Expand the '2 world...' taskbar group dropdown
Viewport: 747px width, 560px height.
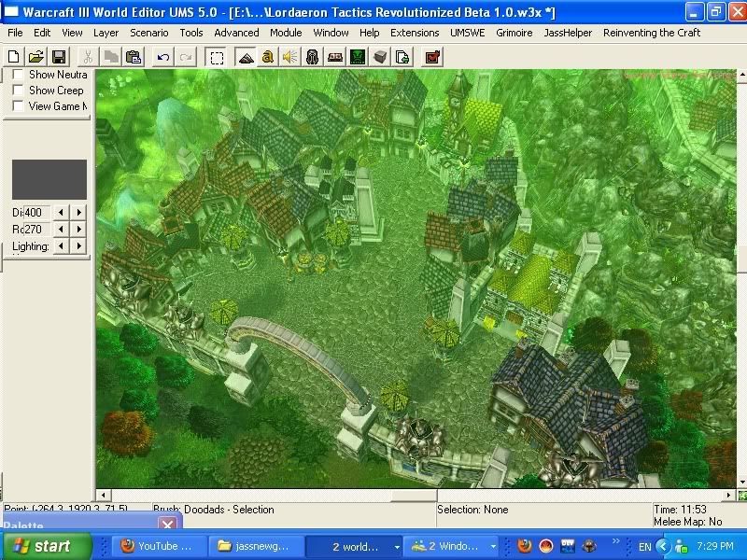pyautogui.click(x=396, y=547)
